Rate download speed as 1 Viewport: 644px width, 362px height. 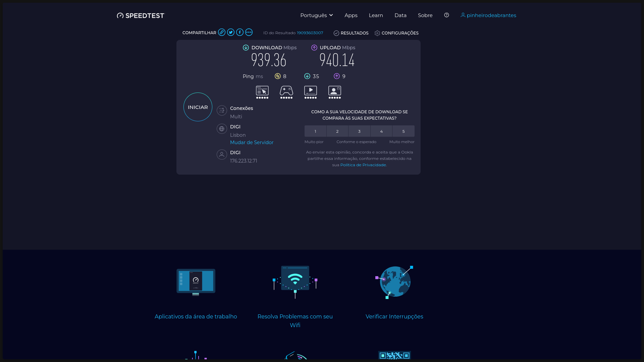point(315,131)
